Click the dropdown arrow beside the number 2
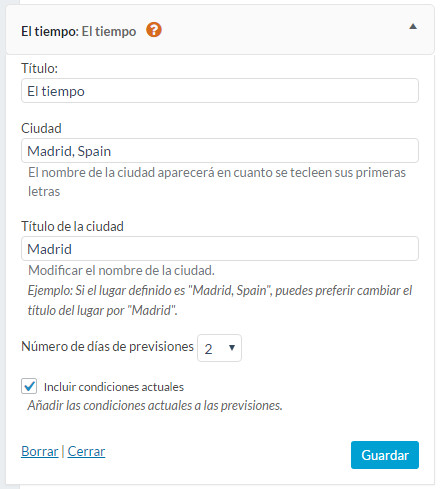The image size is (442, 489). click(232, 348)
